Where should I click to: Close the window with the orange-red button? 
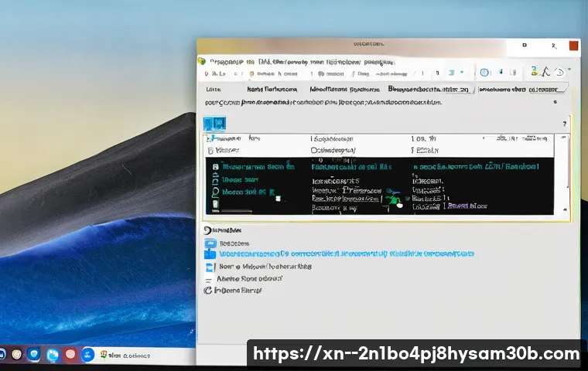coord(573,46)
